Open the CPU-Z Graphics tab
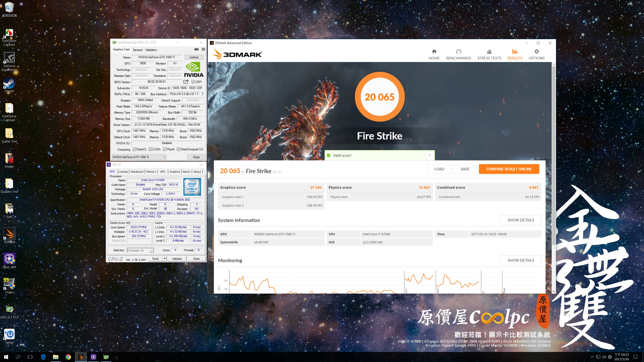The height and width of the screenshot is (362, 644). point(174,172)
